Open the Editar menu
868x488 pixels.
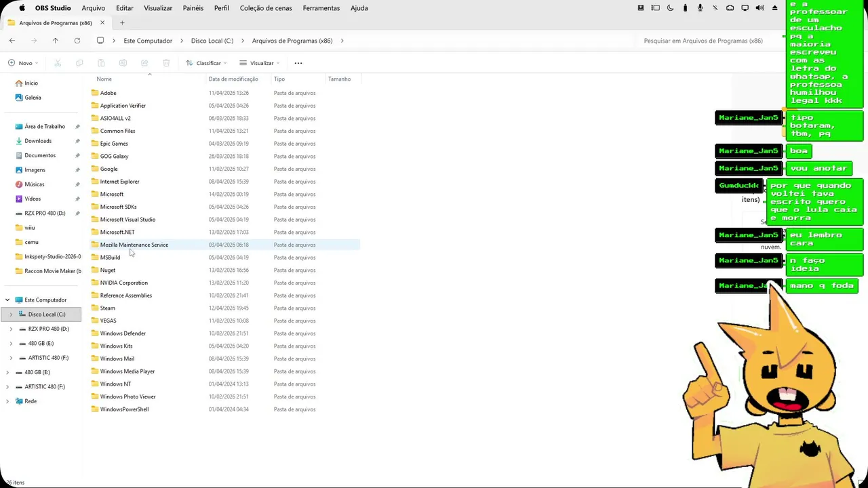coord(125,8)
